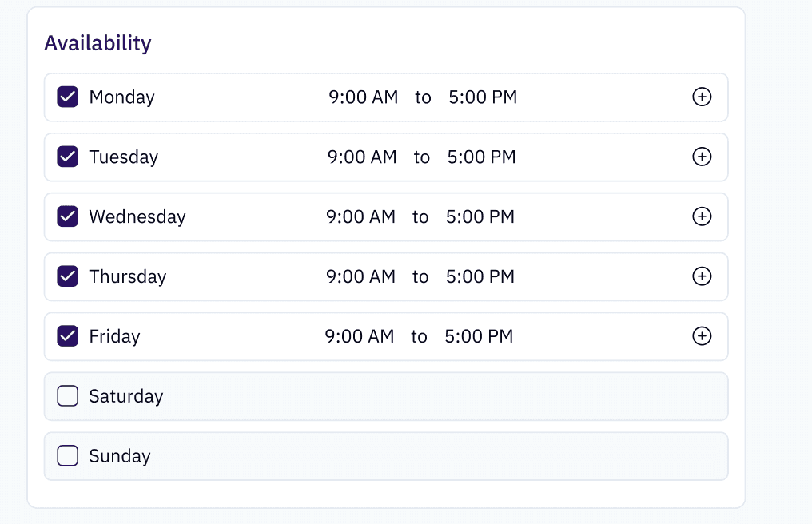Select Thursday's 9:00 AM start time field
812x524 pixels.
click(360, 276)
